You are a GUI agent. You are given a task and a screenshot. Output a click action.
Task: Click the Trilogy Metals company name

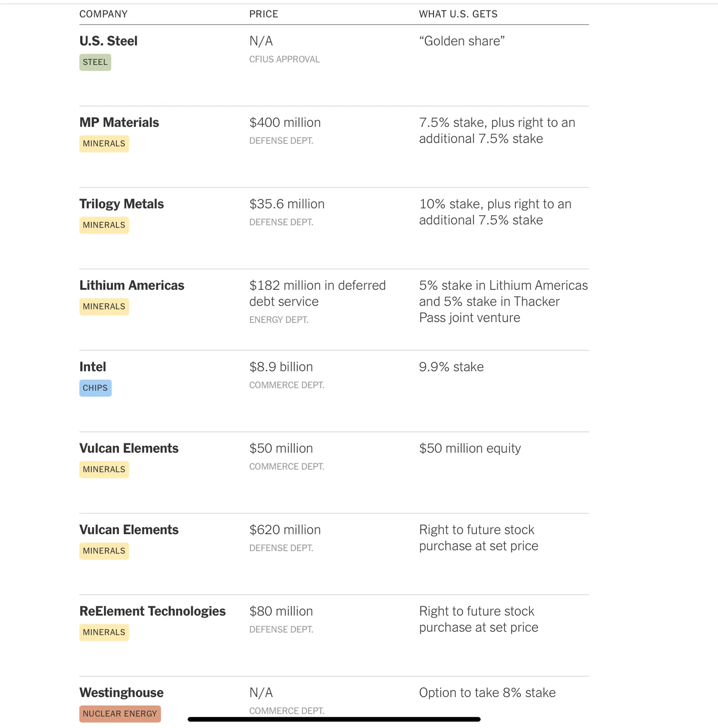(x=122, y=204)
